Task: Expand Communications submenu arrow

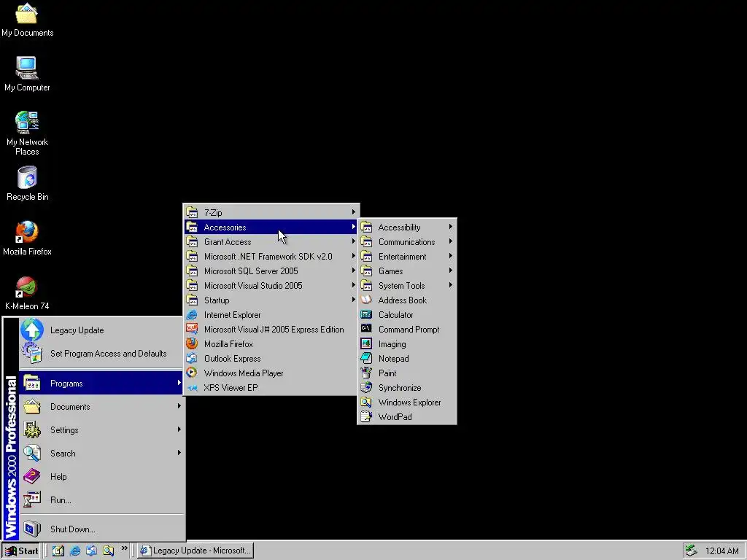Action: (451, 241)
